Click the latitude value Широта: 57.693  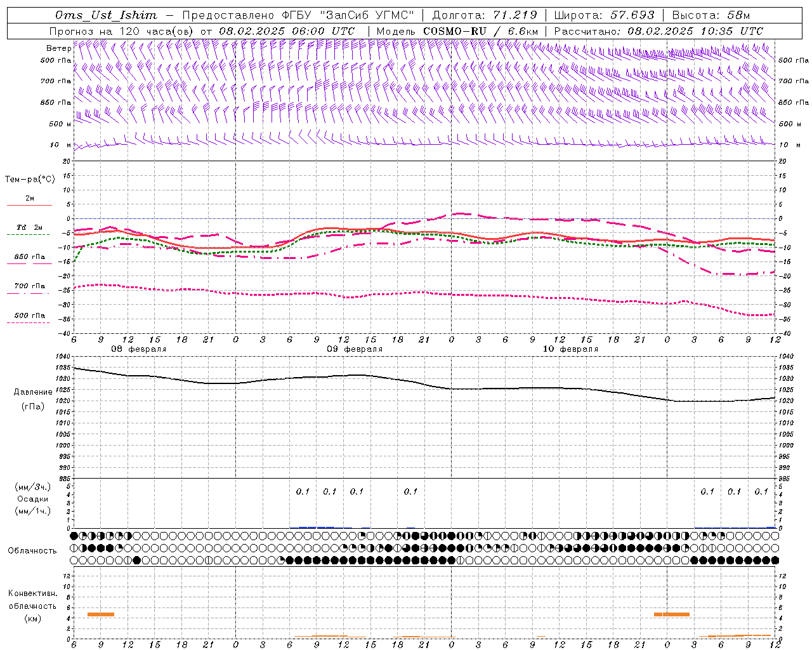tap(604, 15)
